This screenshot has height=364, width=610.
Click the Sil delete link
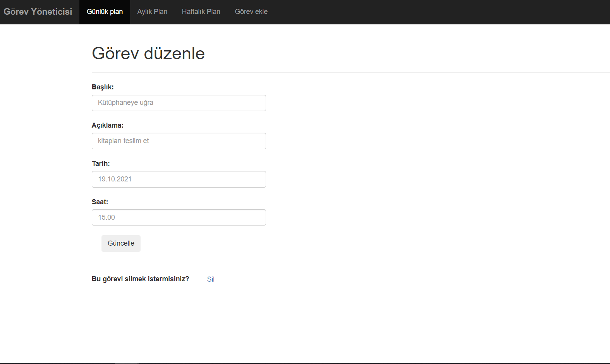pyautogui.click(x=211, y=279)
